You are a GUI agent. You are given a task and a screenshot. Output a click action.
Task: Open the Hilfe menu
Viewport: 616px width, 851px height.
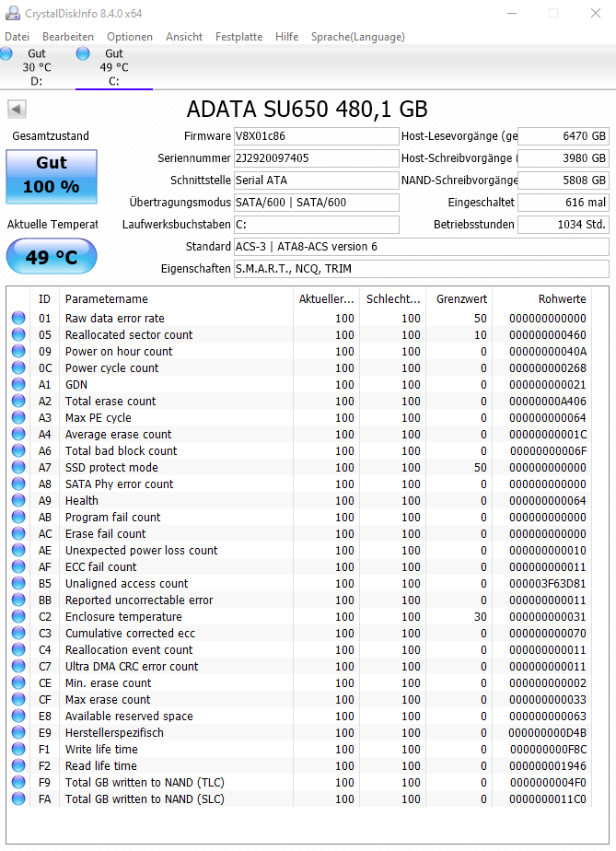286,36
